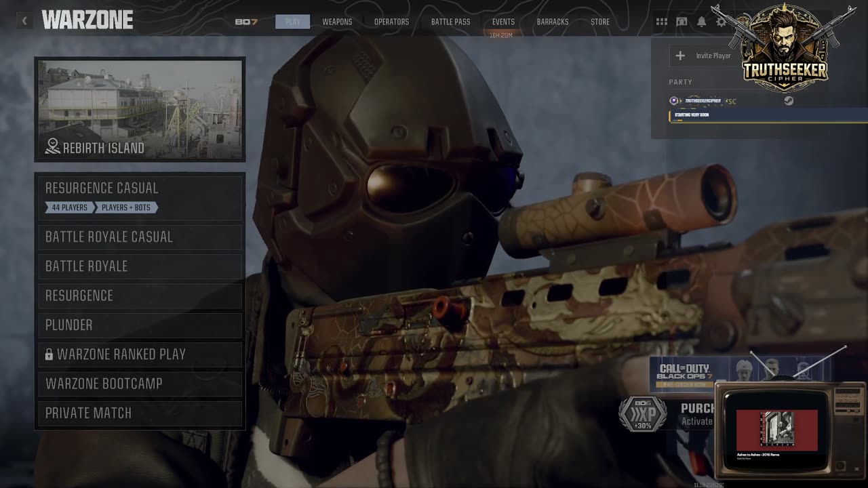Click the 44 Players tag

click(69, 207)
